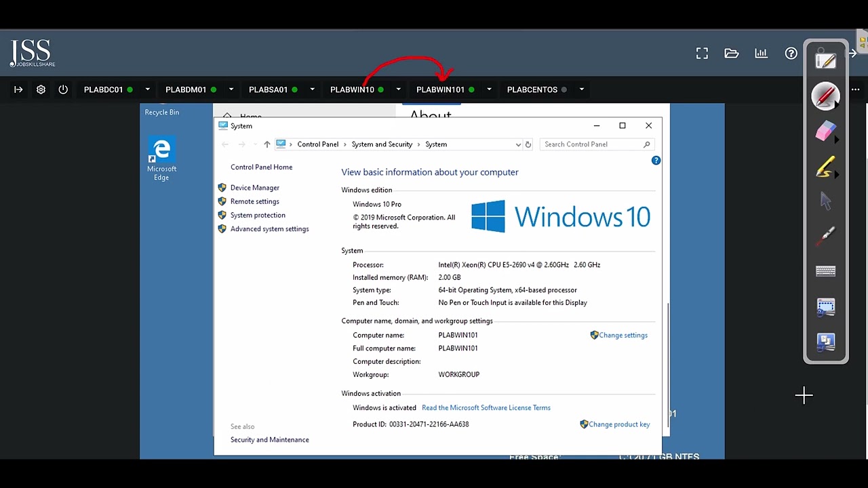Click the lab settings gear icon
868x488 pixels.
click(x=41, y=89)
